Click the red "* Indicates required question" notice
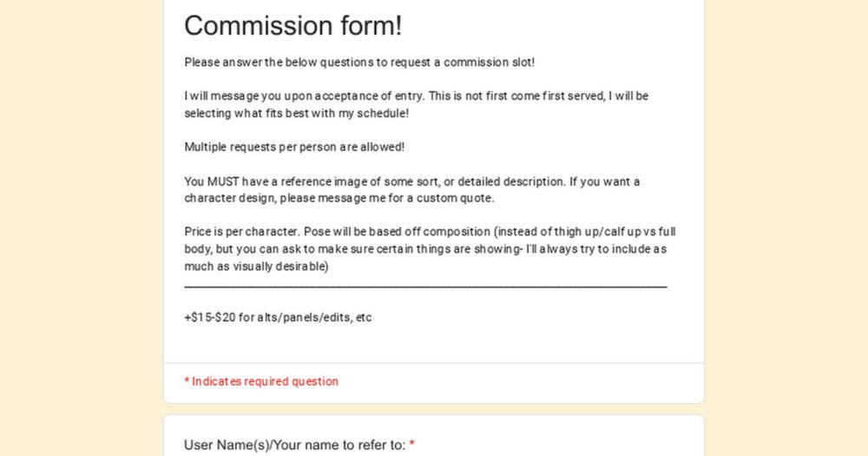Image resolution: width=868 pixels, height=456 pixels. (x=261, y=381)
